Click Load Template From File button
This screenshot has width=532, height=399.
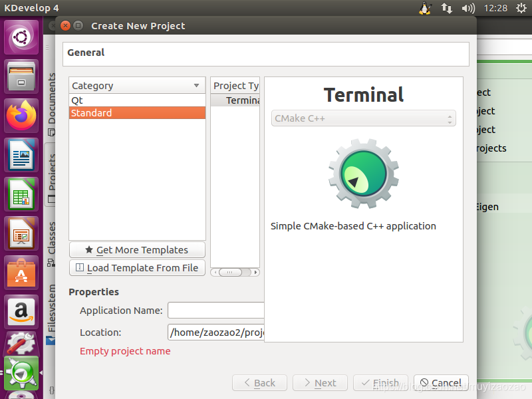pyautogui.click(x=137, y=268)
